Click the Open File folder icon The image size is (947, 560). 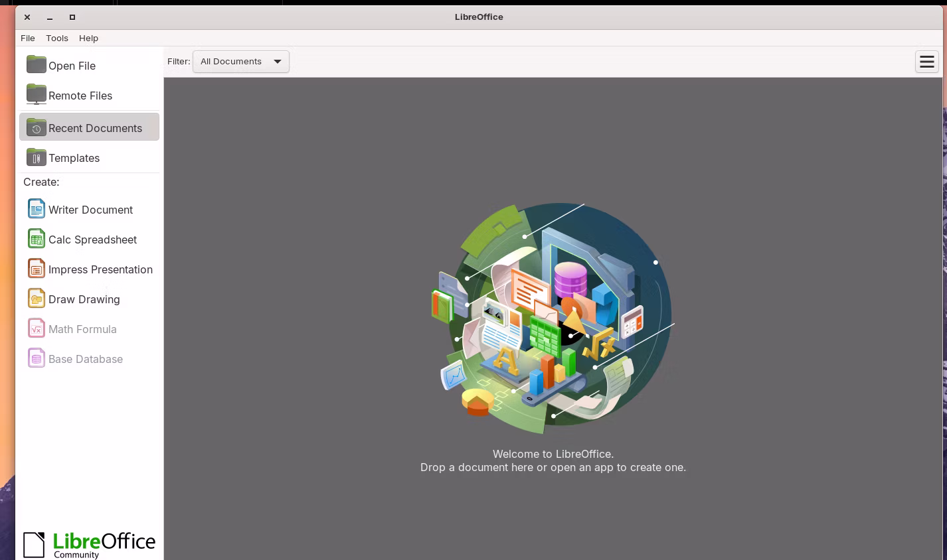(36, 64)
